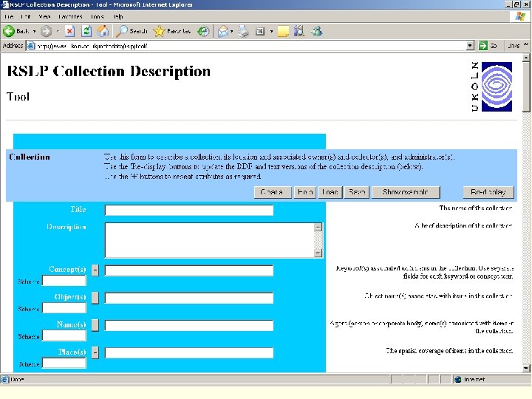Click the Description box scroll-down arrow
This screenshot has width=532, height=399.
click(318, 253)
